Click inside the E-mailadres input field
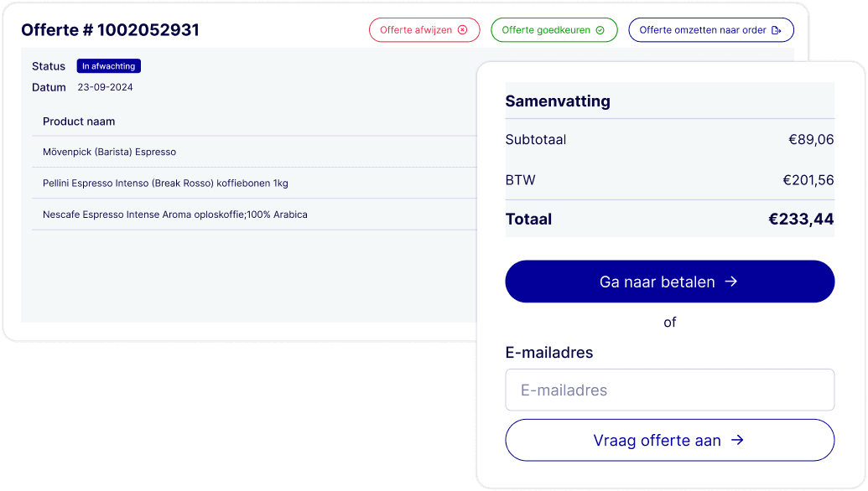 coord(669,390)
